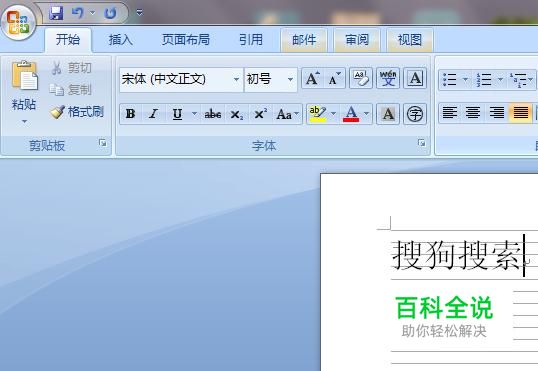The height and width of the screenshot is (371, 538).
Task: Apply numbered list
Action: pos(484,80)
